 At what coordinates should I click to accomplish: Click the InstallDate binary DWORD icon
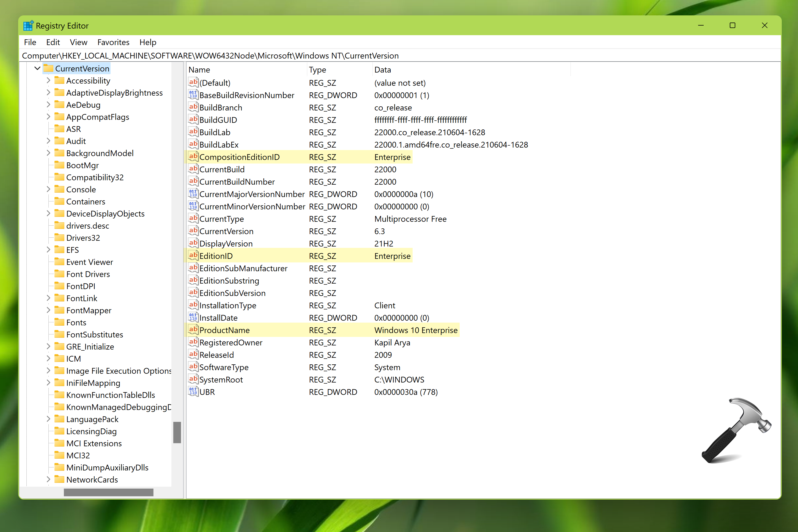[x=193, y=317]
